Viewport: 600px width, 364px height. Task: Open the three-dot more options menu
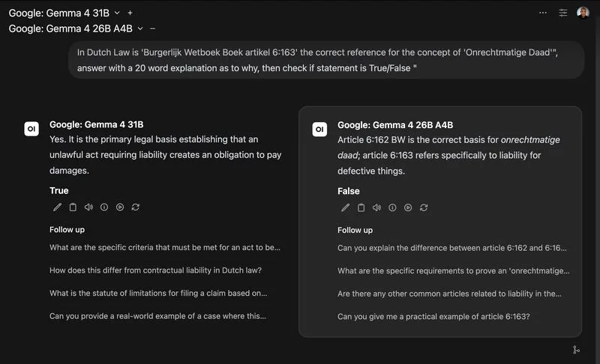pyautogui.click(x=542, y=13)
